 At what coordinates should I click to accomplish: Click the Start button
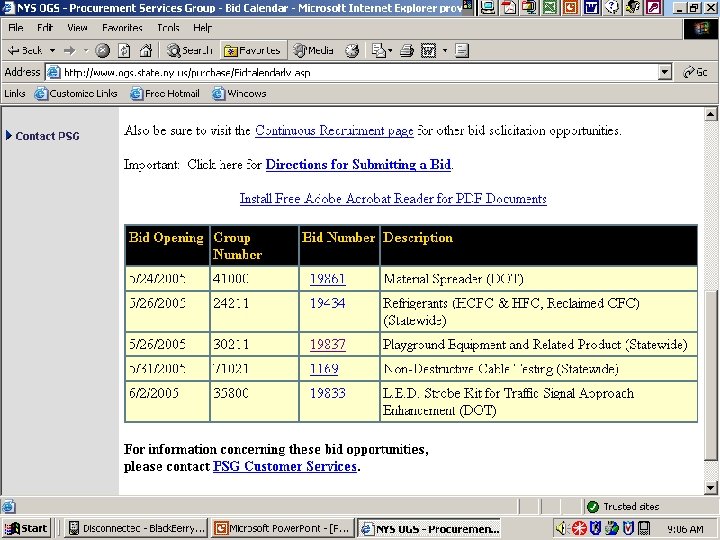[x=26, y=529]
